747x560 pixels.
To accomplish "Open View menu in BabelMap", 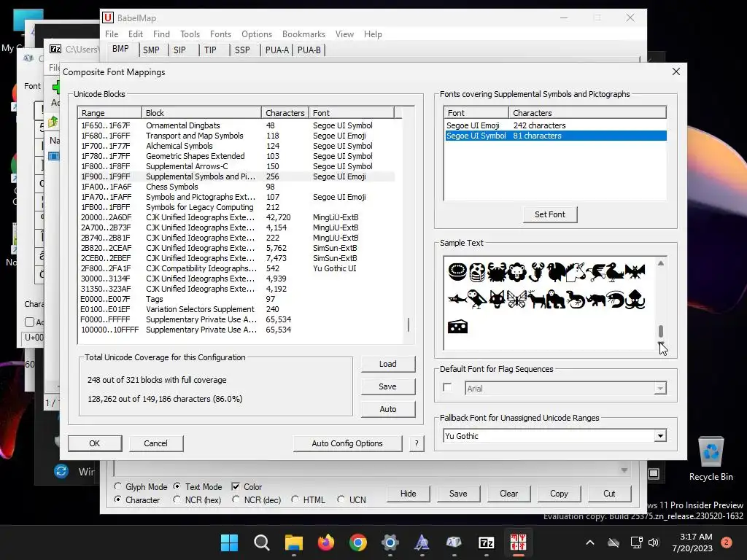I will click(x=344, y=34).
